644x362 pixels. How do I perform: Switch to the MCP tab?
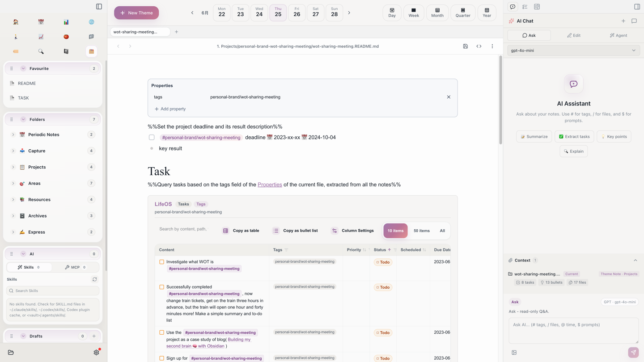coord(75,267)
